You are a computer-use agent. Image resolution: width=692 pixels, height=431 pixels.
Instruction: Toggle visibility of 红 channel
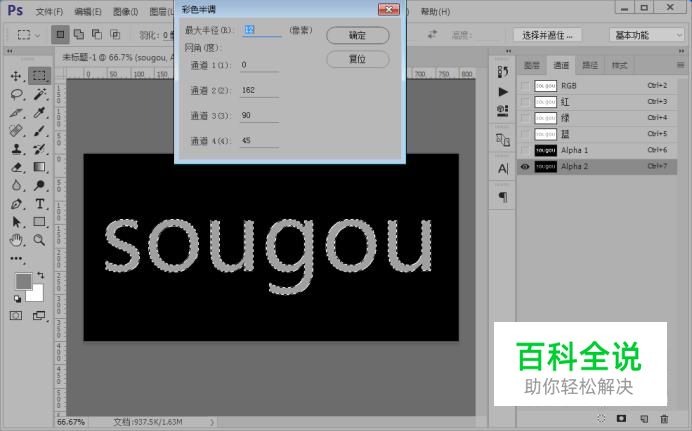click(x=525, y=102)
